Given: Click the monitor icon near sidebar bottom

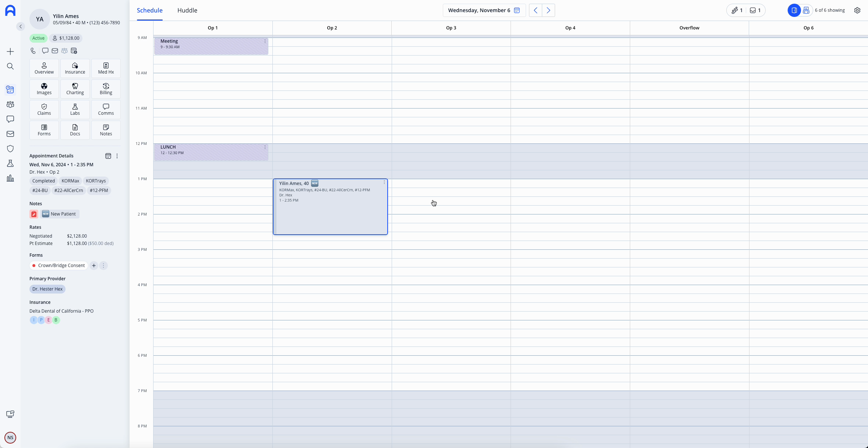Looking at the screenshot, I should point(10,414).
